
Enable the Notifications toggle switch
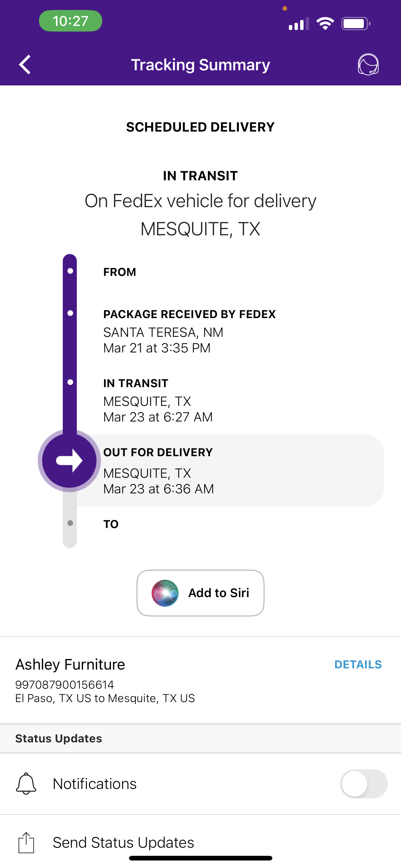point(364,784)
